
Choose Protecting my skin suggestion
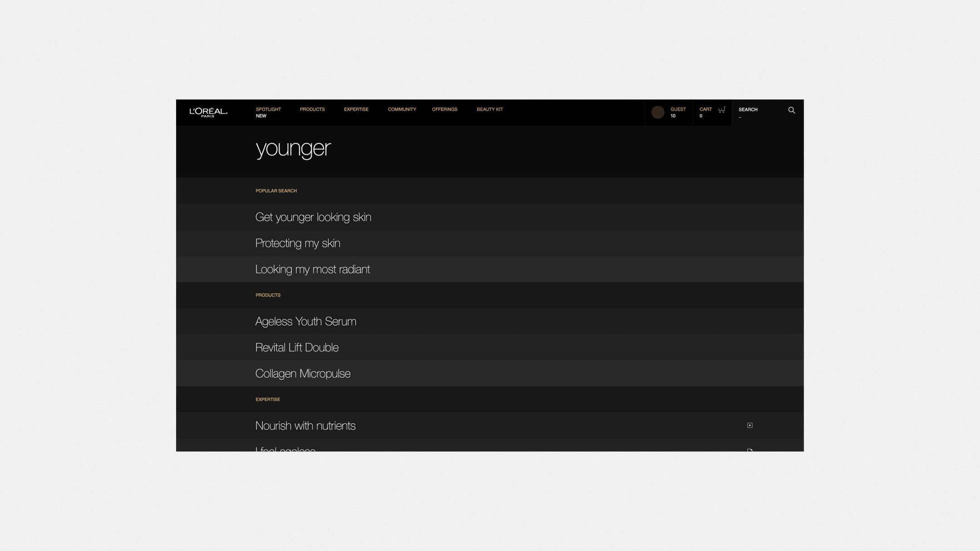coord(490,243)
